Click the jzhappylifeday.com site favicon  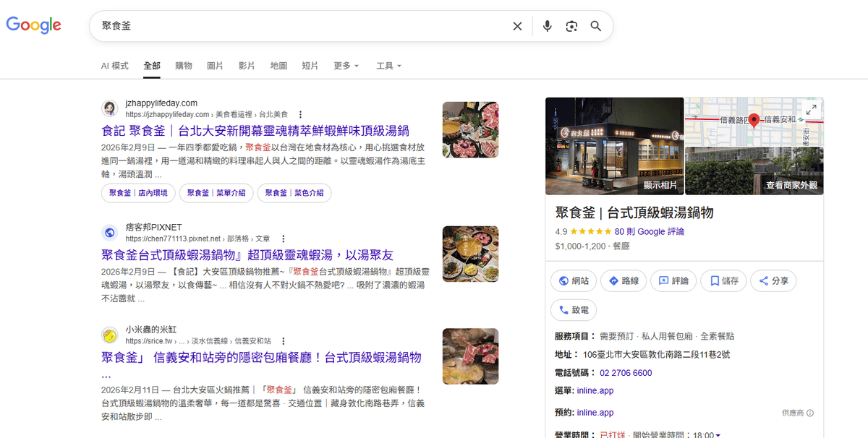(110, 108)
